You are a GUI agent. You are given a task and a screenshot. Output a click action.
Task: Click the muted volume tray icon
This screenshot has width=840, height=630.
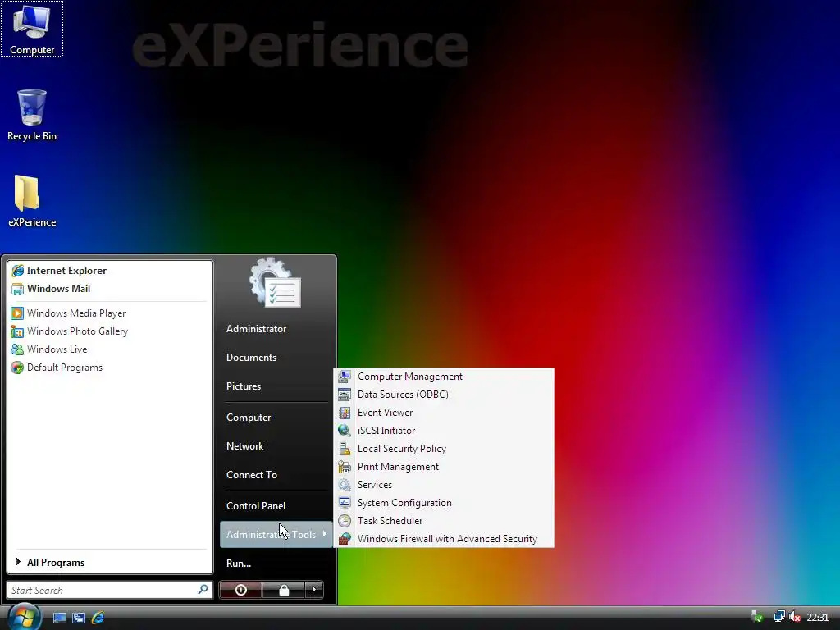coord(795,617)
